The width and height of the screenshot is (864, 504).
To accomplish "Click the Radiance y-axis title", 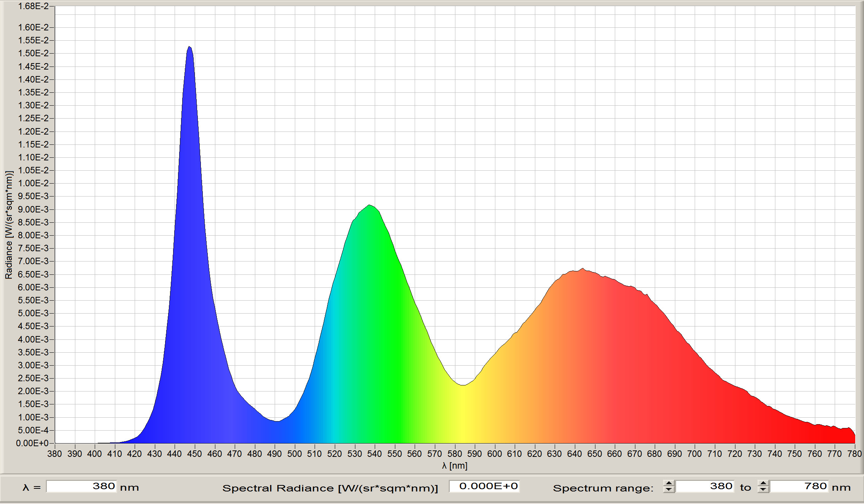I will [9, 225].
